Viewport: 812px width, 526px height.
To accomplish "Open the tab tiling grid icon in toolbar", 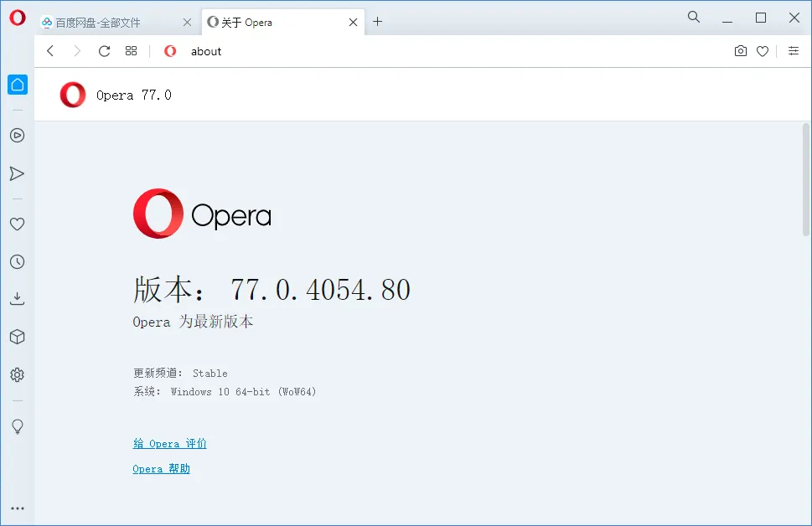I will tap(131, 51).
